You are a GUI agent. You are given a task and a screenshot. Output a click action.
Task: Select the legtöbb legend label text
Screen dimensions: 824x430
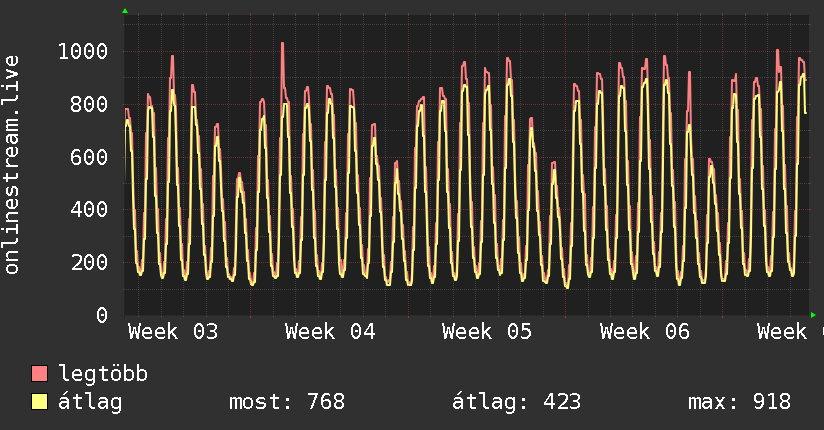point(103,374)
